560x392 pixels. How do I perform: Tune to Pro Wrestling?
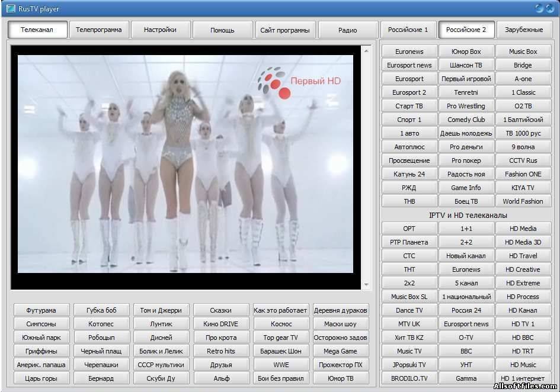466,105
